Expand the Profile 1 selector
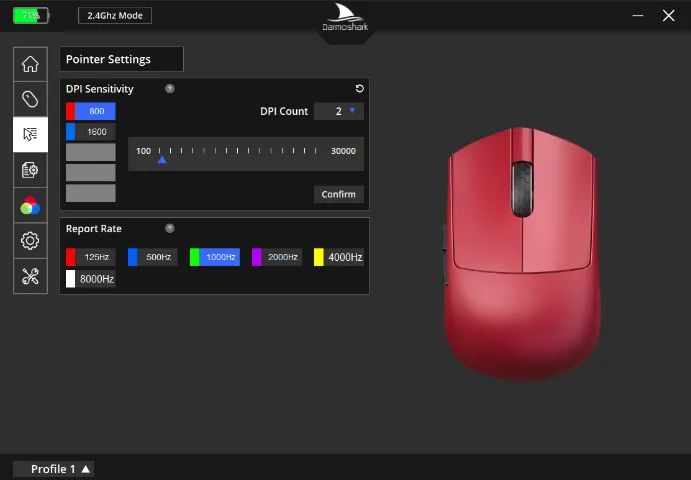 53,469
